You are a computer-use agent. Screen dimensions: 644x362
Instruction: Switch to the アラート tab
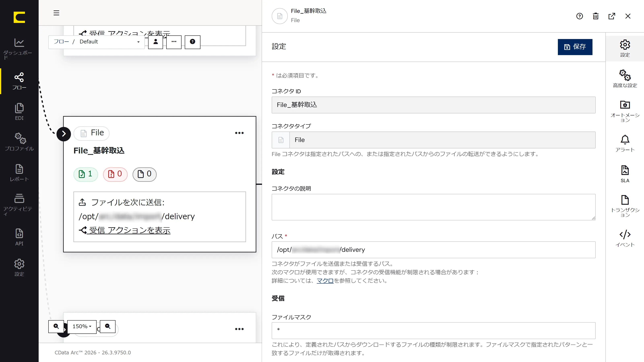coord(625,143)
